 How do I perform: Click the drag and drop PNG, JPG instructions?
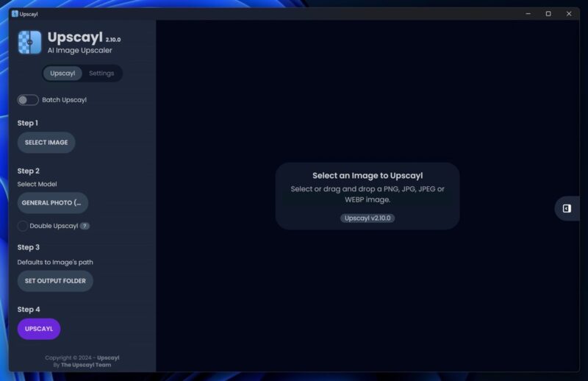coord(367,194)
